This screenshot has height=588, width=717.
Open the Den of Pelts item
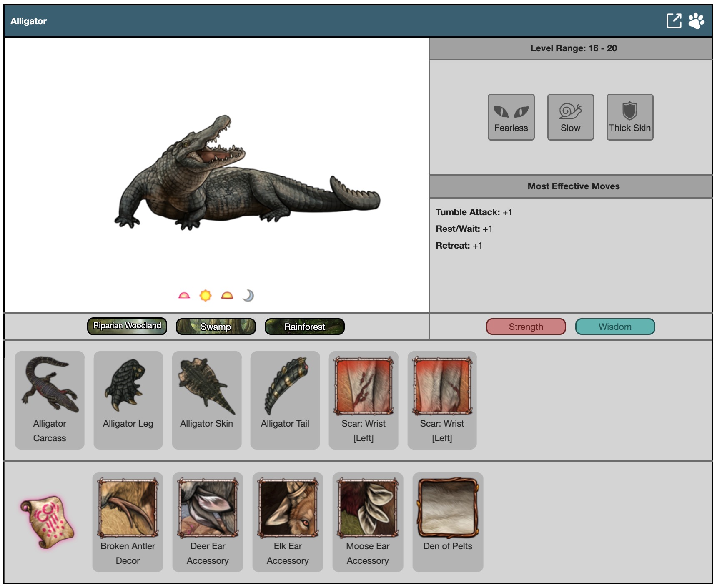tap(448, 522)
